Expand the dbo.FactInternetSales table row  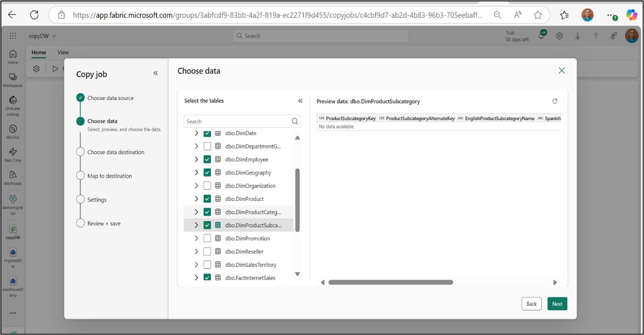pos(196,278)
